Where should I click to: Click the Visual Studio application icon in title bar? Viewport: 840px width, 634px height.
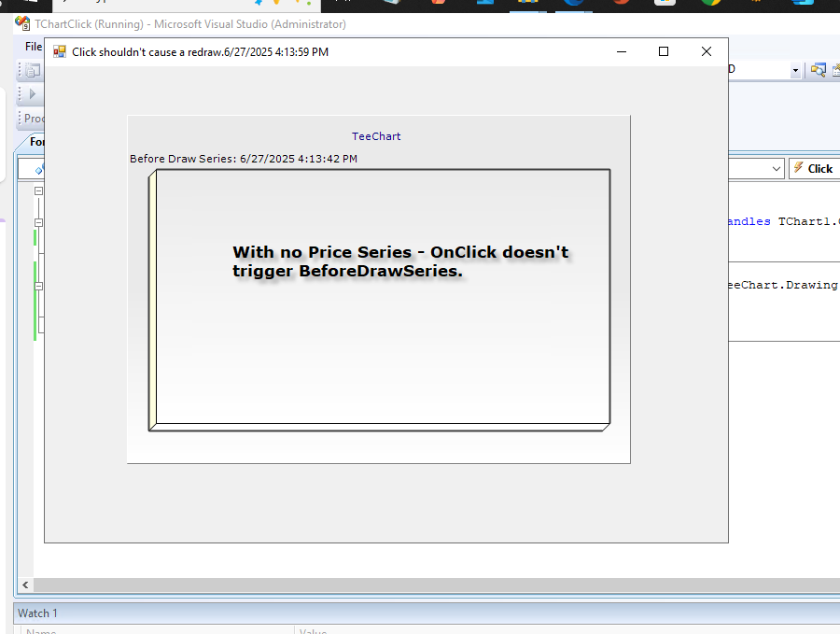click(x=22, y=23)
